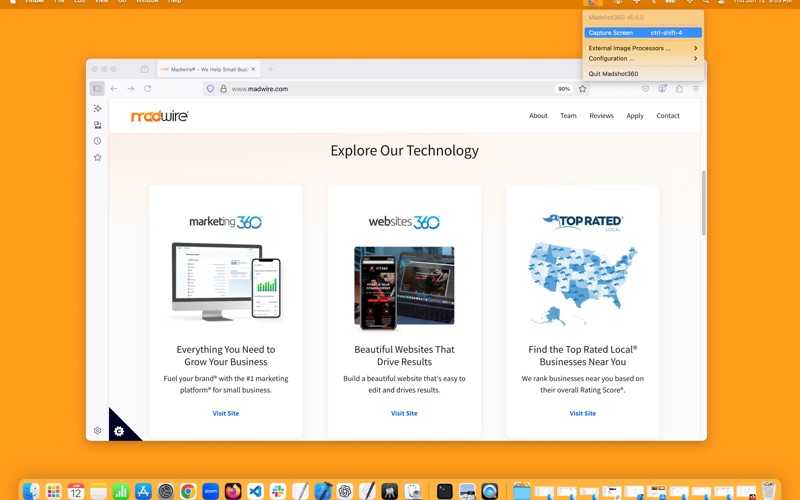Viewport: 800px width, 500px height.
Task: Choose Quit Madshot360
Action: [x=643, y=73]
